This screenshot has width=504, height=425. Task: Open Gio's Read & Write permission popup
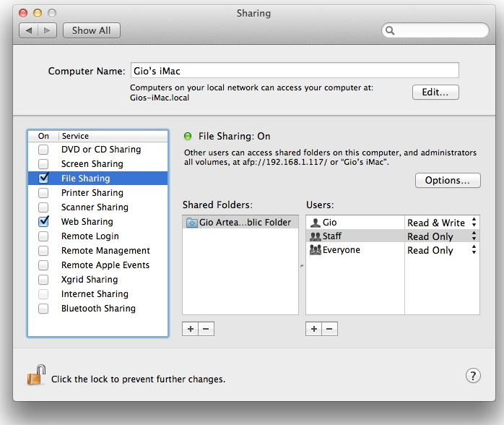point(442,223)
